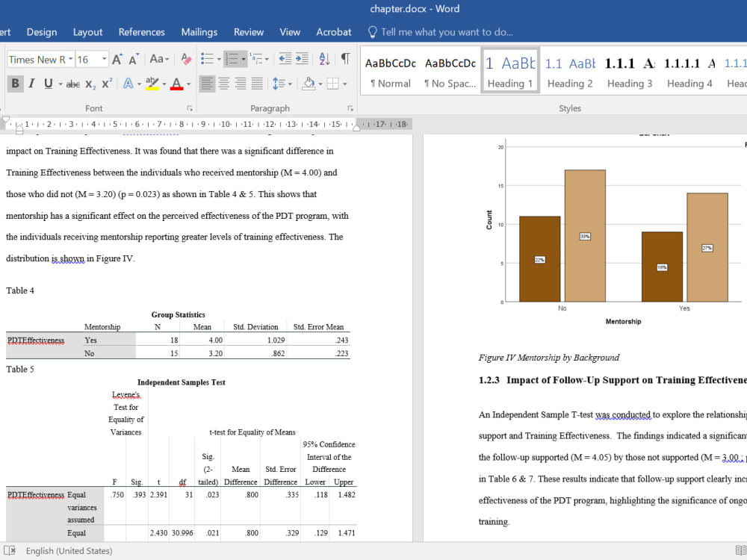This screenshot has width=747, height=560.
Task: Open font size dropdown
Action: click(104, 59)
